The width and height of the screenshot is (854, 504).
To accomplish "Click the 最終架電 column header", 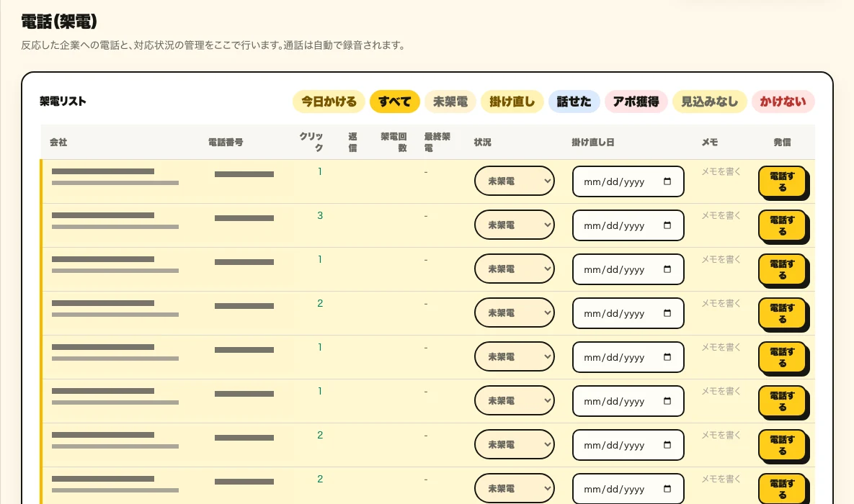I will 437,142.
